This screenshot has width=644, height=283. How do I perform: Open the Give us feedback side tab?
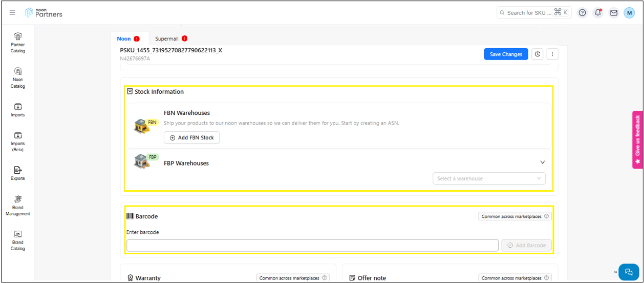(x=637, y=139)
